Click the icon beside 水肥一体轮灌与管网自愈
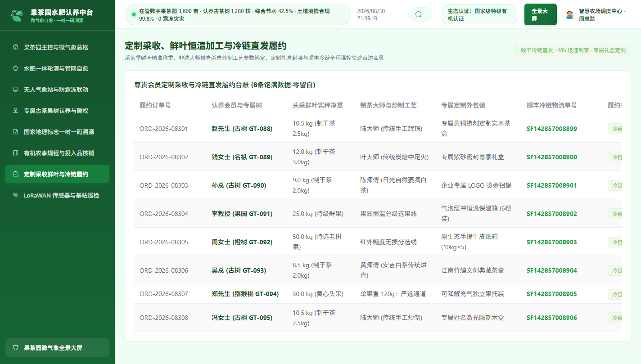641x364 pixels. tap(15, 68)
